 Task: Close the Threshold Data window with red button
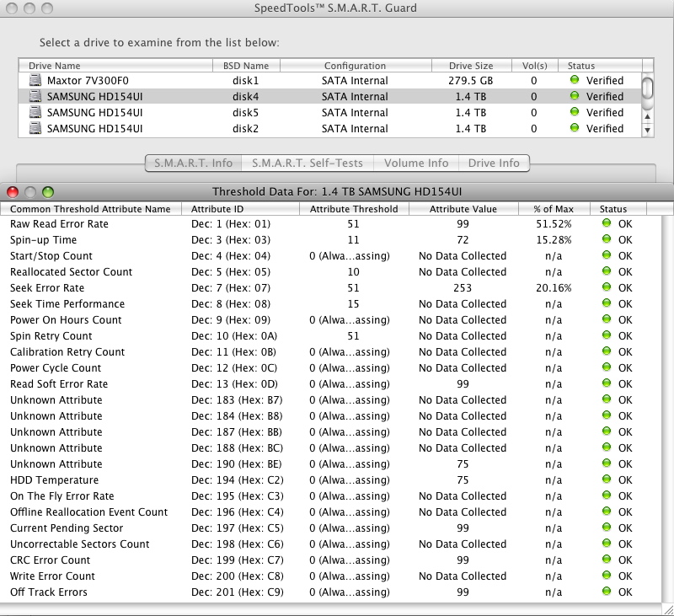pyautogui.click(x=13, y=192)
